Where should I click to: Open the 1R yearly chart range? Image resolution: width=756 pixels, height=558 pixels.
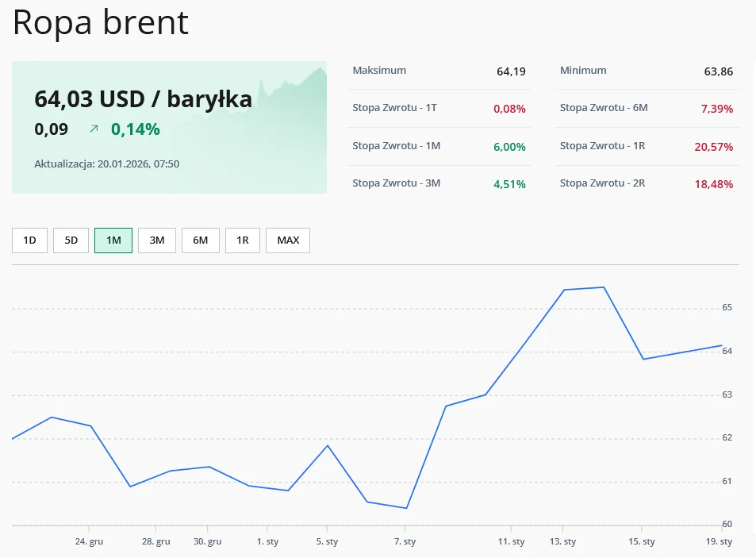point(243,240)
